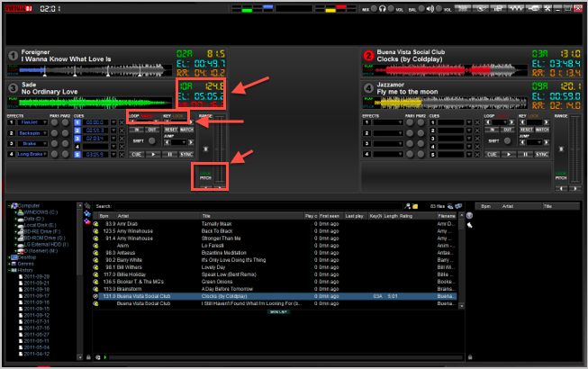Viewport: 588px width, 369px height.
Task: Click the disc icon on the Amr Diab row
Action: click(95, 224)
